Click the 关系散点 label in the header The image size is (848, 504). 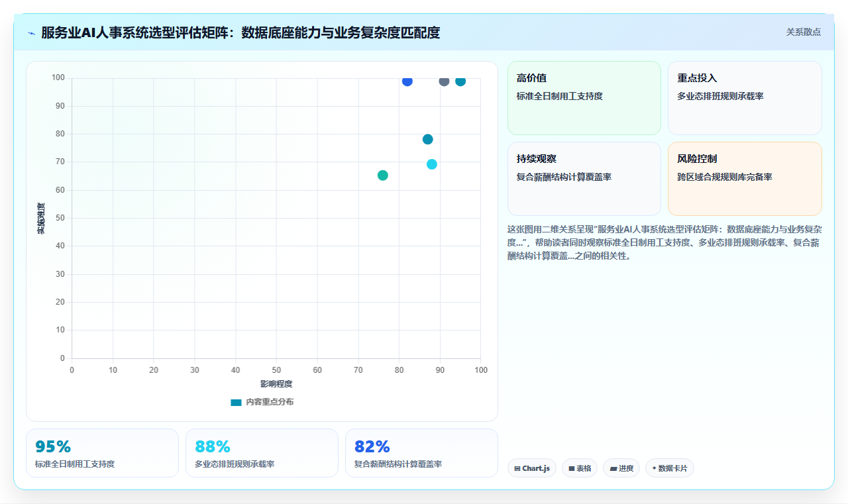[x=803, y=32]
